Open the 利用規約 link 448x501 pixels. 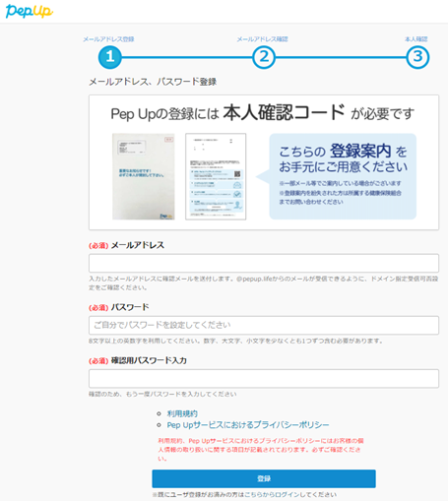(182, 413)
